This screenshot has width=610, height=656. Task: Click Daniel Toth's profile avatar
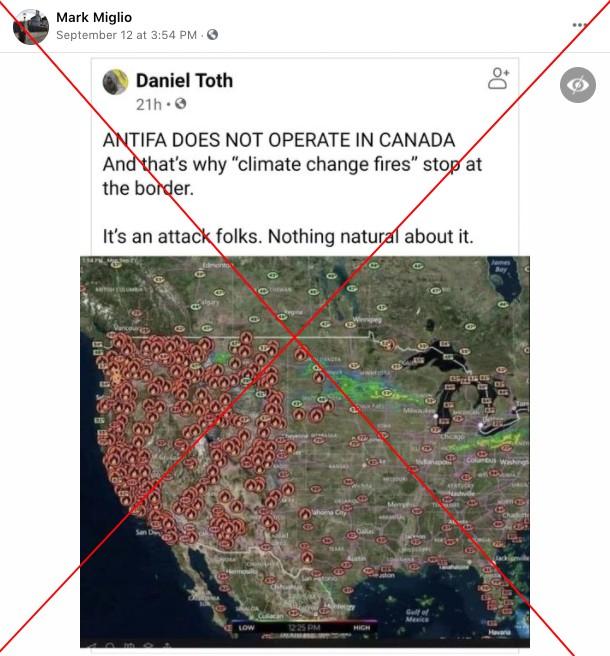click(x=115, y=82)
